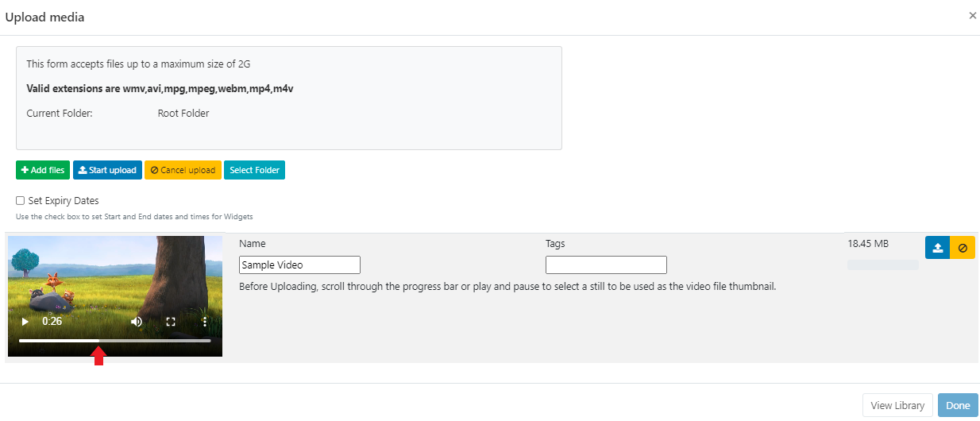Click the video progress bar
This screenshot has width=980, height=421.
115,341
